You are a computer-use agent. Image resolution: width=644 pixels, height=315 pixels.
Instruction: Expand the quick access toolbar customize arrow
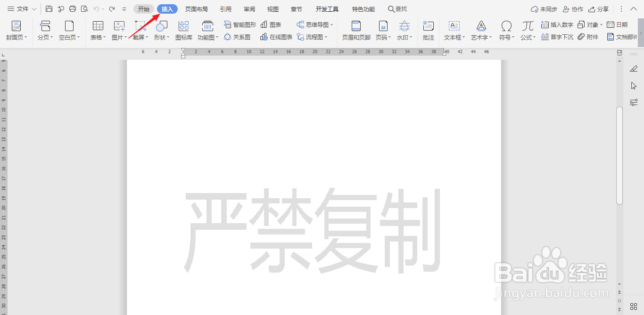124,9
